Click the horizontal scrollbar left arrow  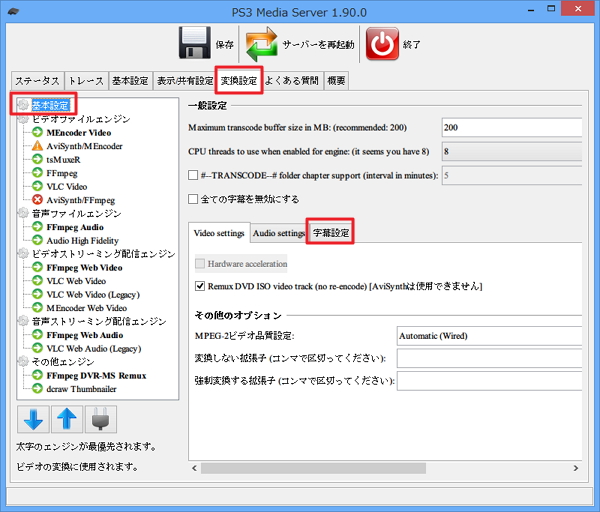[194, 468]
